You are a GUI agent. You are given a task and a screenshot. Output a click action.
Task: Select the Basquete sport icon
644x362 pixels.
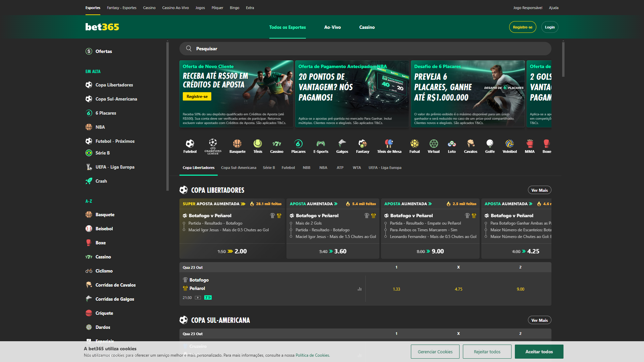tap(237, 146)
